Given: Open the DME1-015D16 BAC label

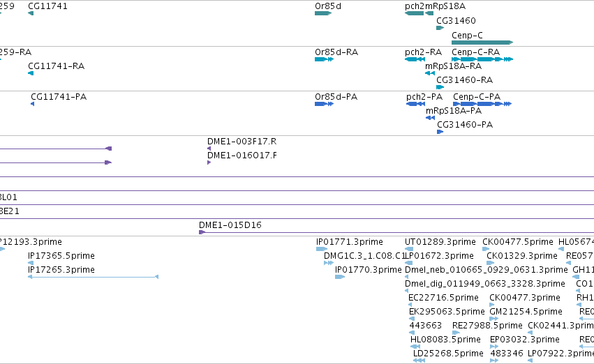Looking at the screenshot, I should coord(230,225).
